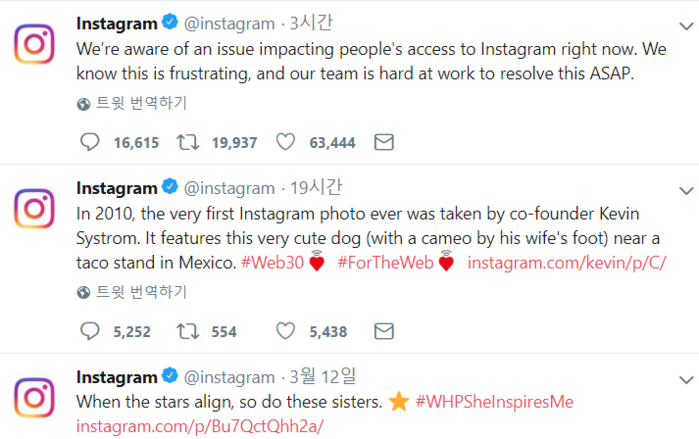
Task: Open the Instagram avatar on the 19시간 tweet
Action: coord(34,208)
